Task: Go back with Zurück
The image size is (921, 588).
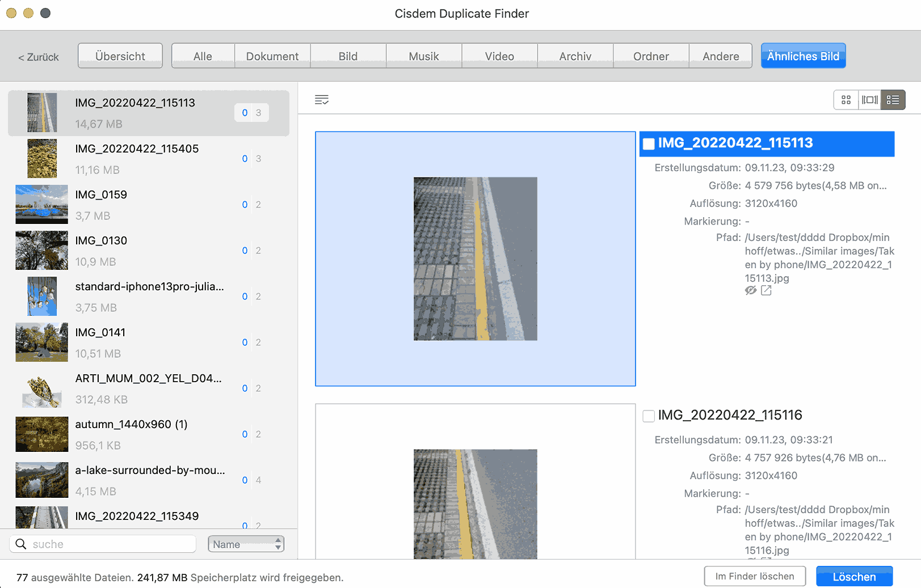Action: click(39, 57)
